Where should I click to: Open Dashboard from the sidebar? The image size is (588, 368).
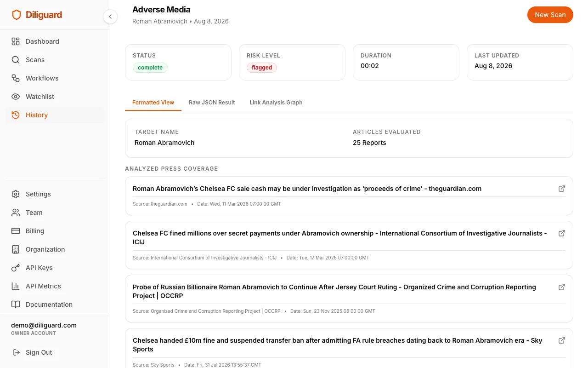pos(55,41)
